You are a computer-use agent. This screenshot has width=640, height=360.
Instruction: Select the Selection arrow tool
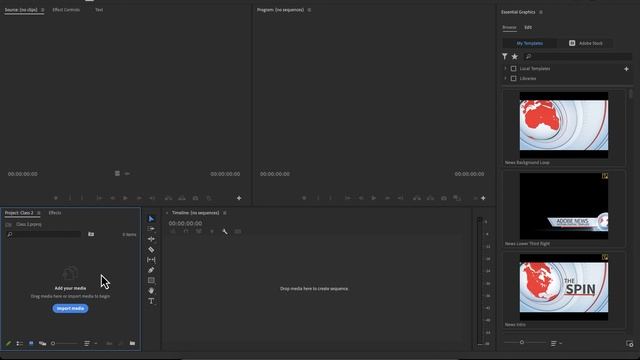pyautogui.click(x=151, y=219)
